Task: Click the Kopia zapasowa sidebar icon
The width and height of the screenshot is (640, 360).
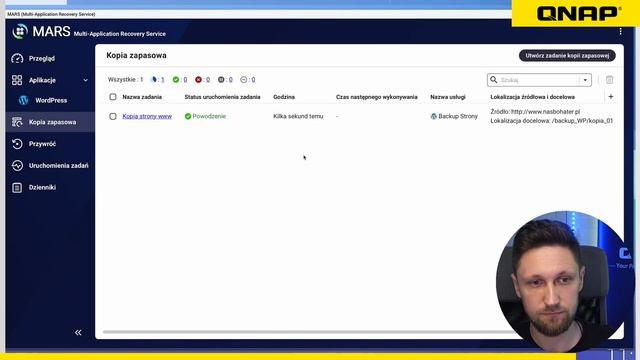Action: [x=17, y=122]
